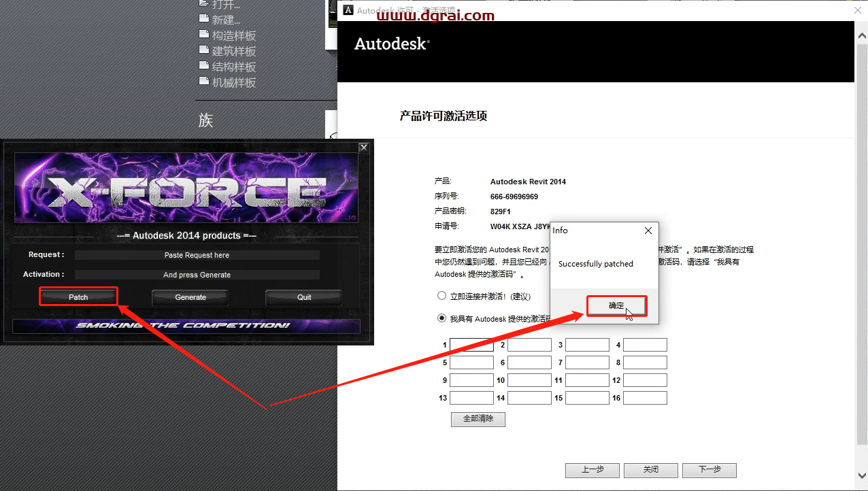Click the 全部清除 clear all button
This screenshot has height=491, width=868.
pyautogui.click(x=478, y=419)
